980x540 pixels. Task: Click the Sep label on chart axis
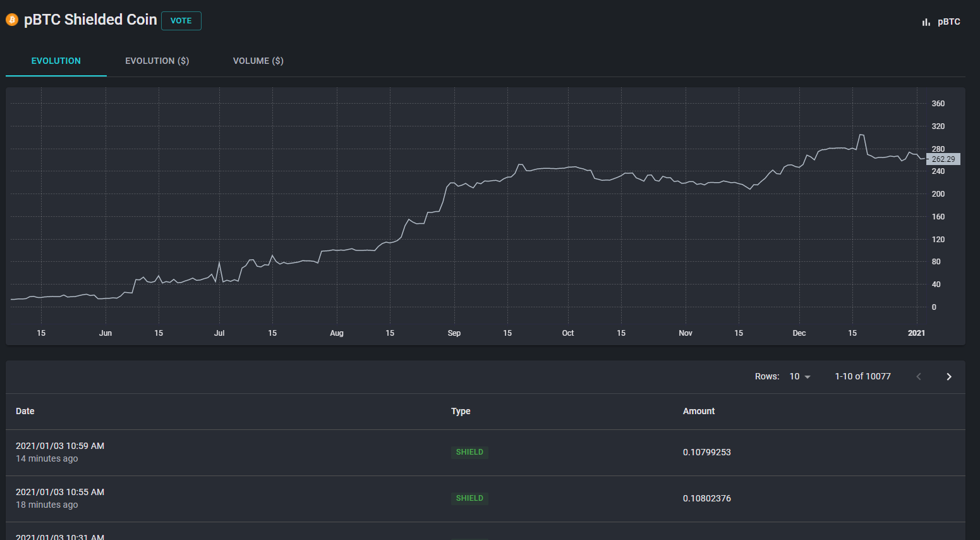(x=454, y=333)
